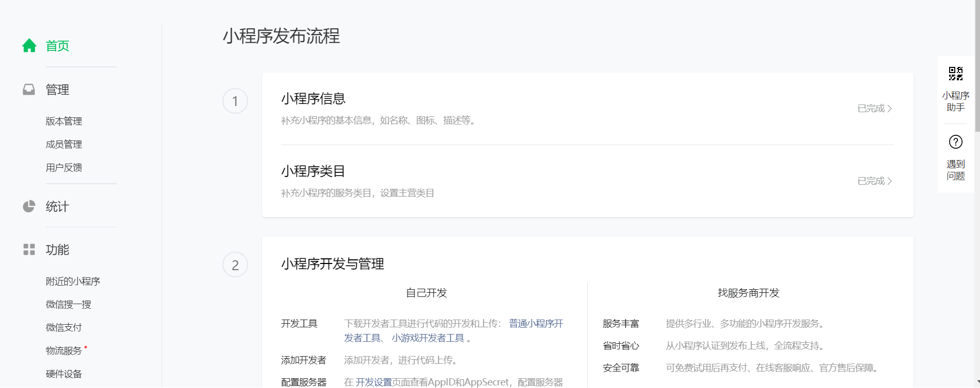
Task: Click the question mark help icon
Action: point(955,142)
